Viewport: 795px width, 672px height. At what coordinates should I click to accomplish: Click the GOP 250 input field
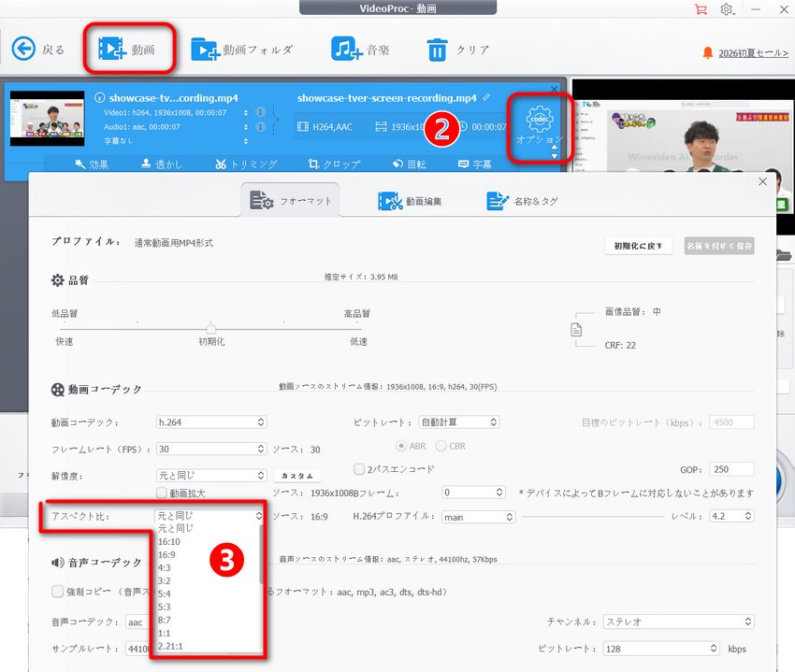click(x=731, y=469)
